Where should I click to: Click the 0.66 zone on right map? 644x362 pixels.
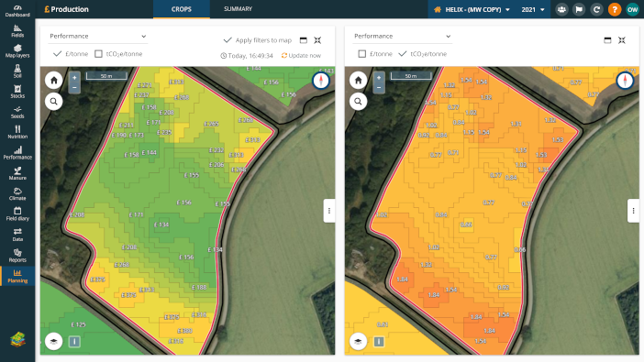466,225
